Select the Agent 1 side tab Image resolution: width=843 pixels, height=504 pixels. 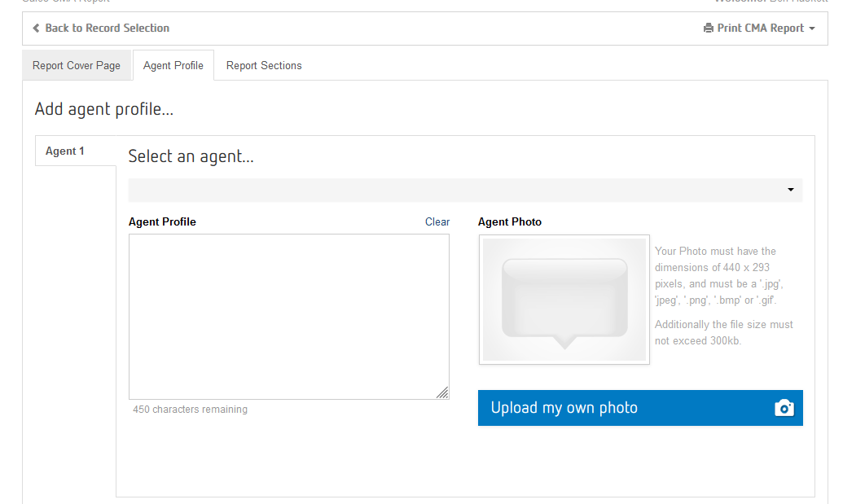tap(65, 151)
